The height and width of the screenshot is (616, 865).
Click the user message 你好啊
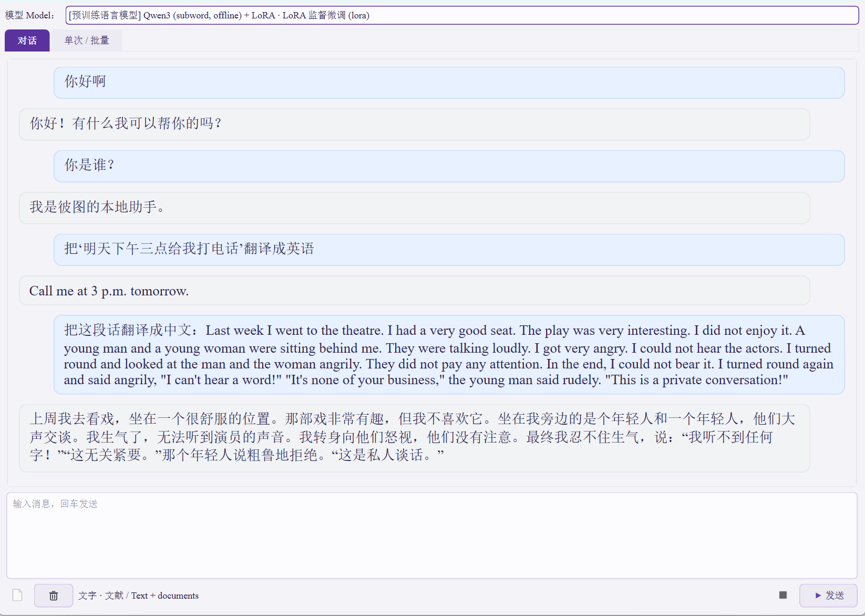pyautogui.click(x=449, y=83)
